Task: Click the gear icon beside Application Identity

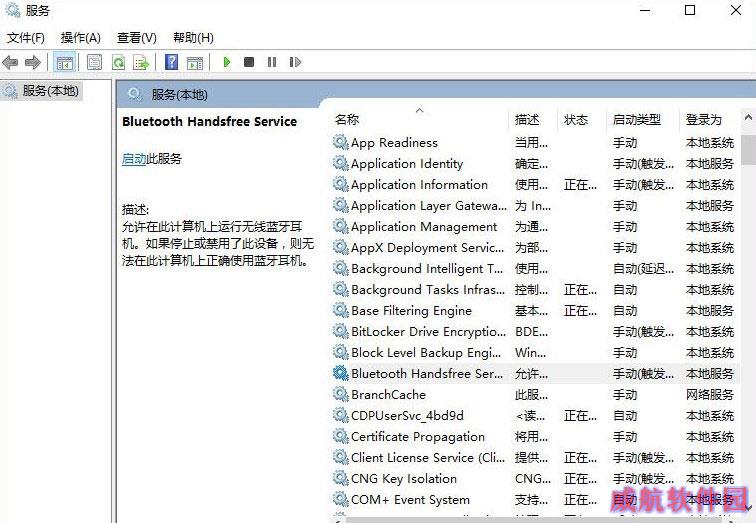Action: (x=340, y=163)
